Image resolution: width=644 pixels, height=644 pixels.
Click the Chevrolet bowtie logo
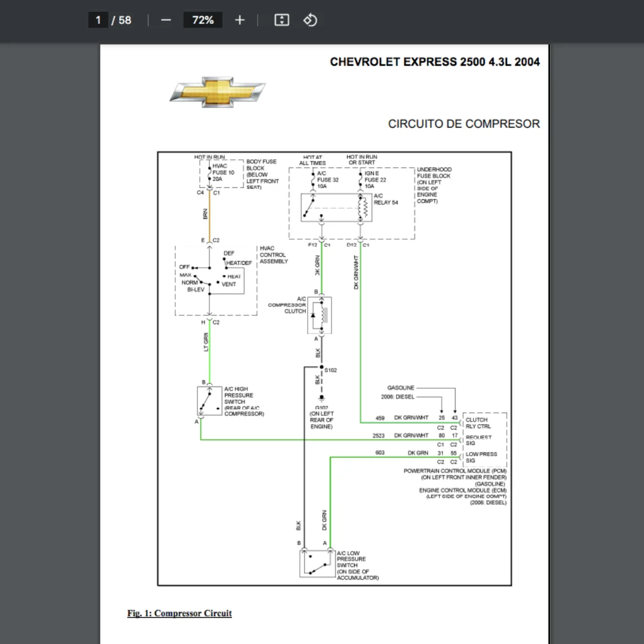tap(217, 92)
